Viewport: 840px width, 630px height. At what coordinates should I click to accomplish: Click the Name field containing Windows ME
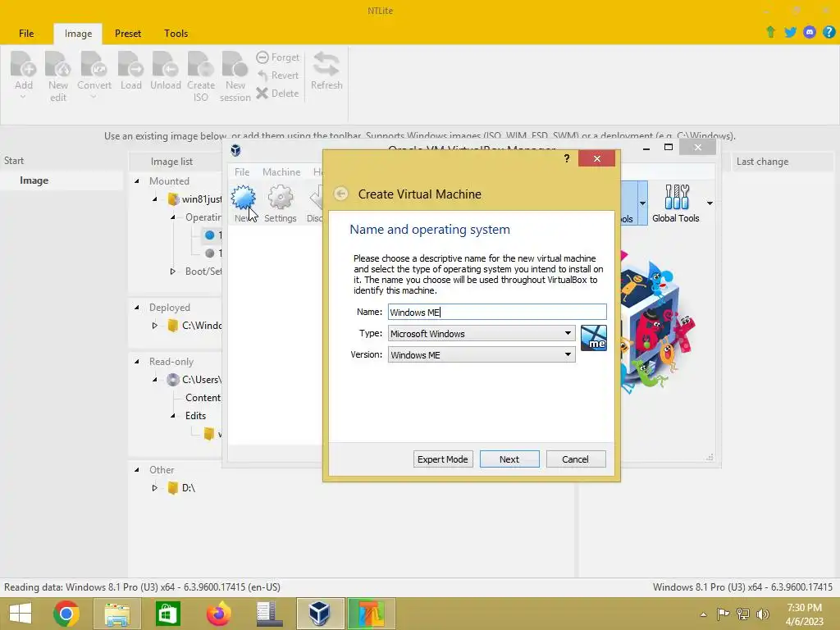(x=497, y=312)
